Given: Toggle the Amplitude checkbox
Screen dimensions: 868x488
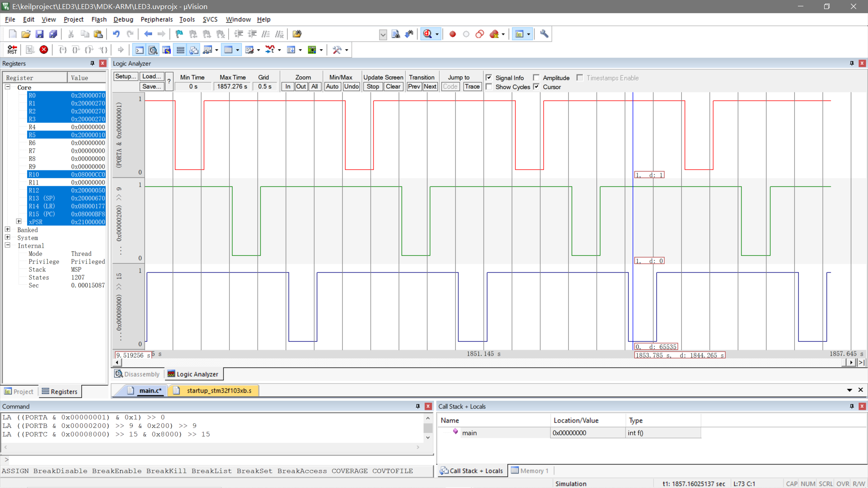Looking at the screenshot, I should pos(536,77).
